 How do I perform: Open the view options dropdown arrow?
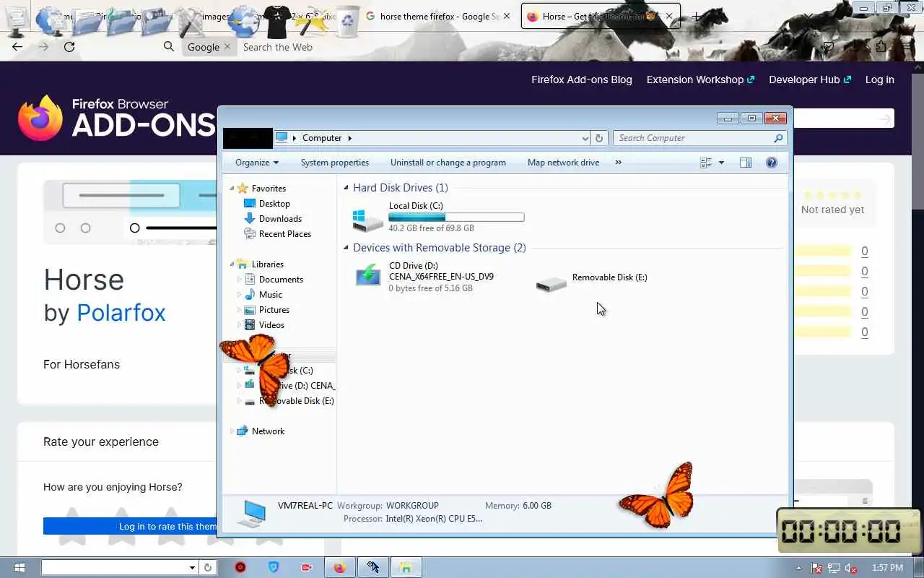point(721,163)
